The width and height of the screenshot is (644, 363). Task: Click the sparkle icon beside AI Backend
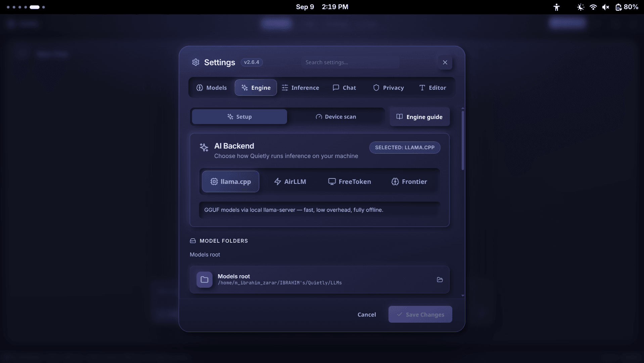204,147
